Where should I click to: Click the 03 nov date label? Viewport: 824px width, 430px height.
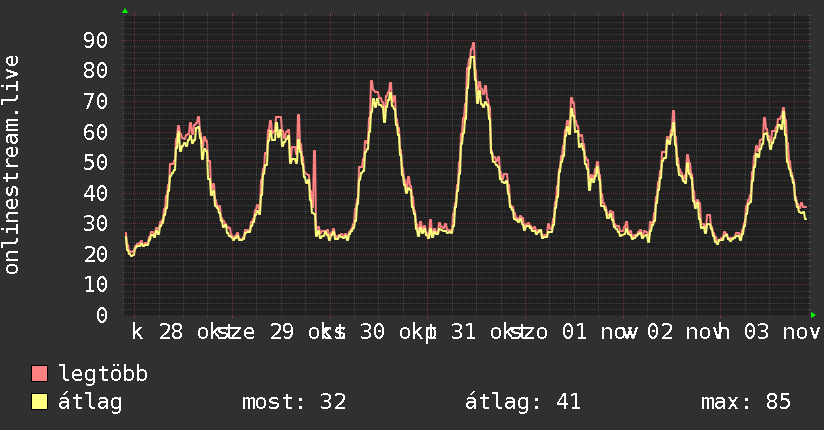coord(781,332)
